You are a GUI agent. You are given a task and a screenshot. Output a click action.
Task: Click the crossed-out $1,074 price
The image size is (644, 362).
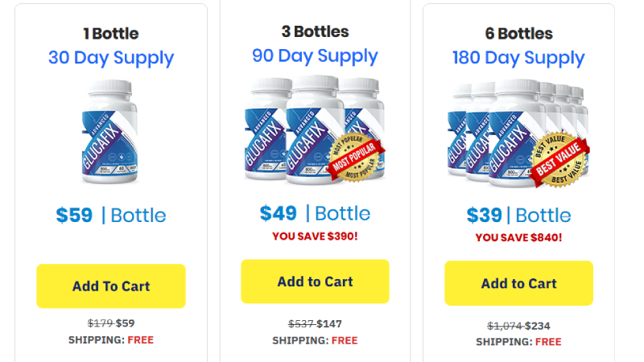[x=504, y=326]
